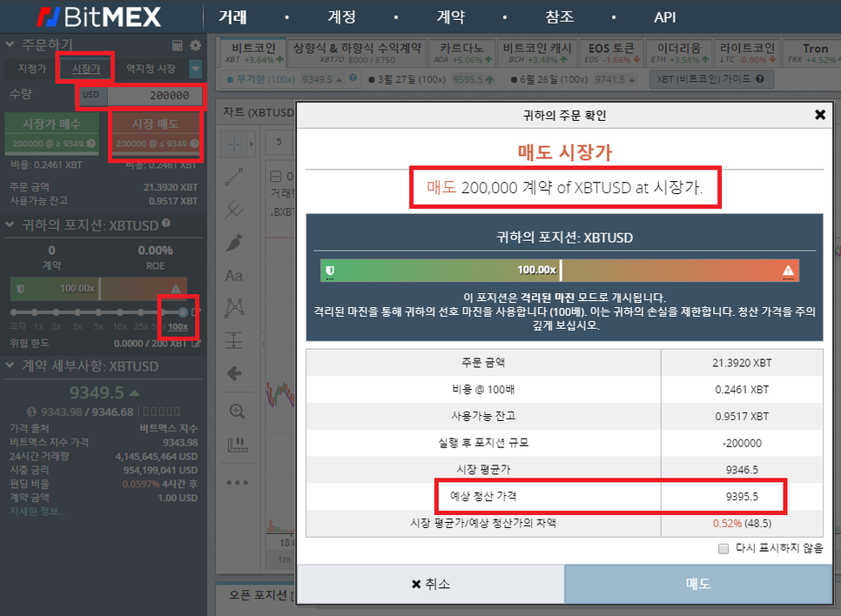Image resolution: width=841 pixels, height=616 pixels.
Task: Click the chart interval field showing 5
Action: tap(279, 142)
